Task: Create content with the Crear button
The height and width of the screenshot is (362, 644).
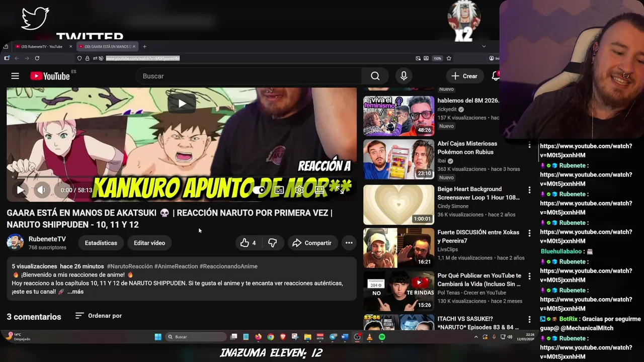Action: coord(464,76)
